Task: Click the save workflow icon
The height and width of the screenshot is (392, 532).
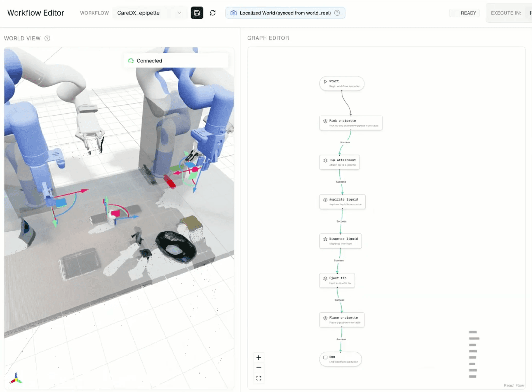Action: coord(197,13)
